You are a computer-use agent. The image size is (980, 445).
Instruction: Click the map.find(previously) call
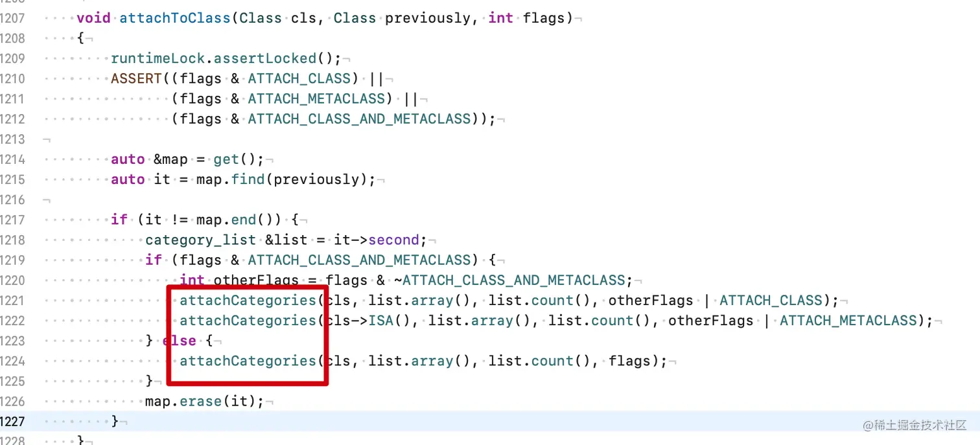coord(285,179)
